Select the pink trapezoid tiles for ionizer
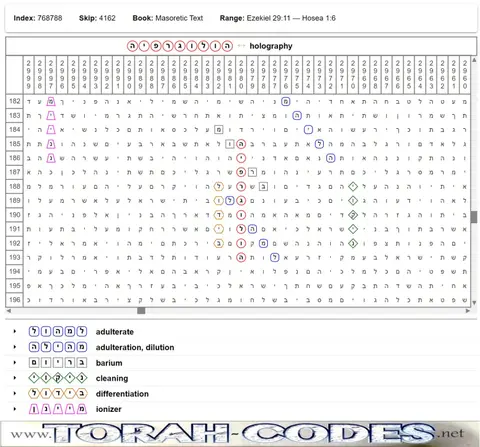The width and height of the screenshot is (480, 447). pyautogui.click(x=58, y=409)
